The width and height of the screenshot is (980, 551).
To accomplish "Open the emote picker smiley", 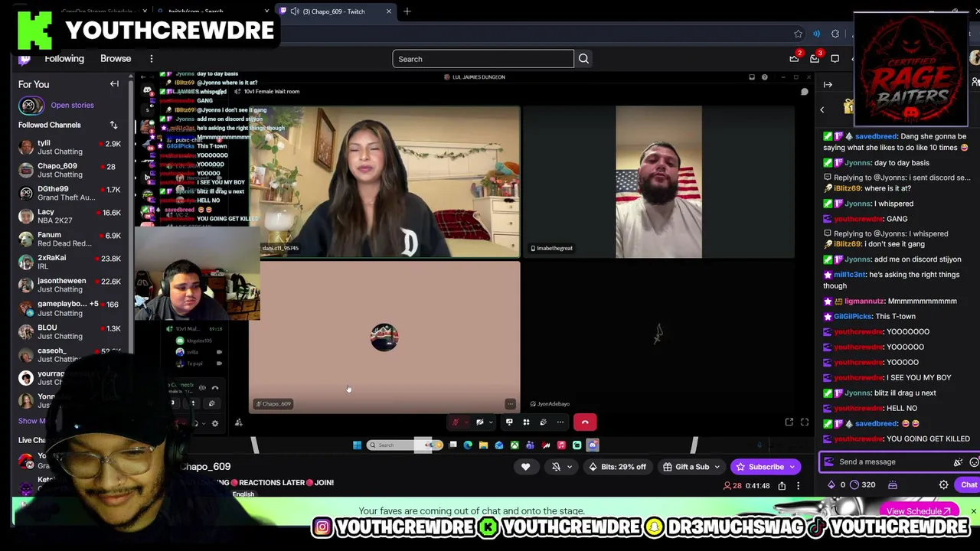I will coord(974,462).
